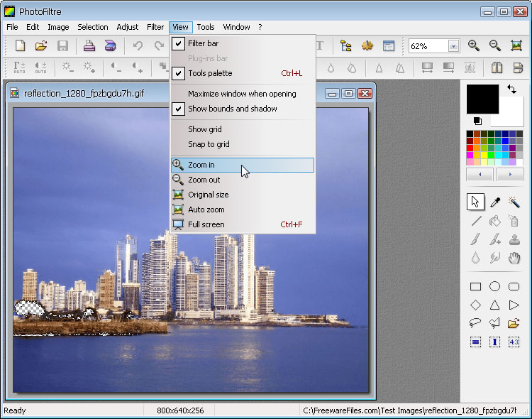Open the Image menu
This screenshot has height=419, width=532.
(58, 27)
